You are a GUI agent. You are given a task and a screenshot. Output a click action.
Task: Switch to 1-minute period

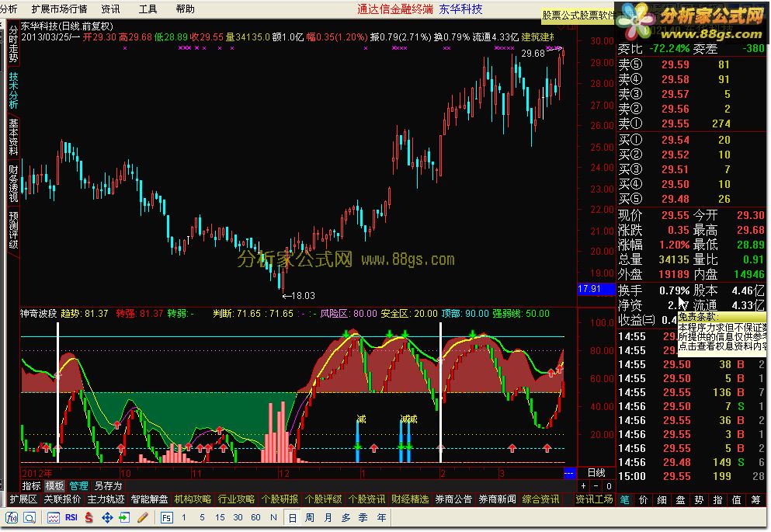(x=184, y=517)
